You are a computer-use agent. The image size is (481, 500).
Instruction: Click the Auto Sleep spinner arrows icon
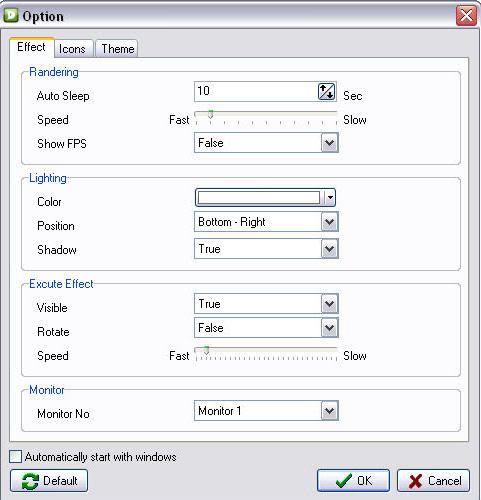click(326, 91)
